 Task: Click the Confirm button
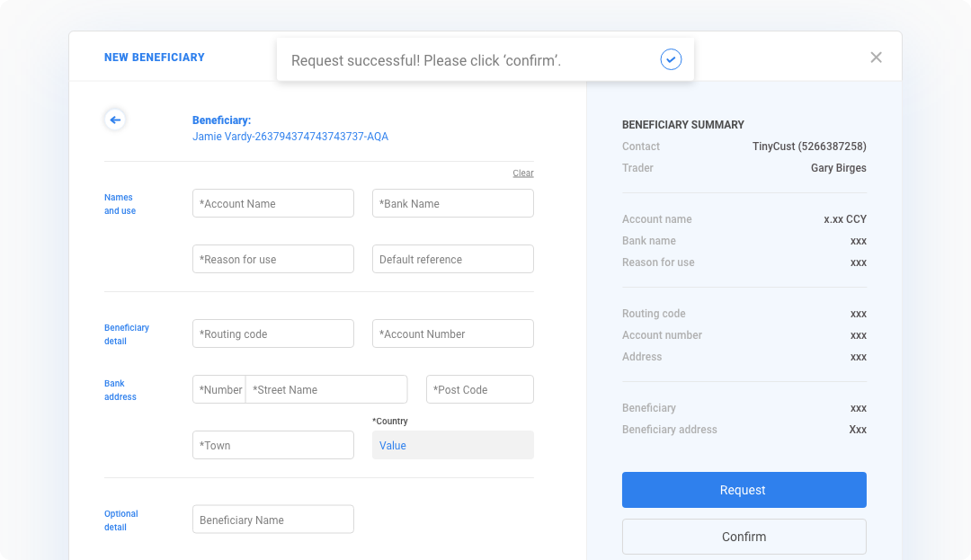click(x=744, y=537)
